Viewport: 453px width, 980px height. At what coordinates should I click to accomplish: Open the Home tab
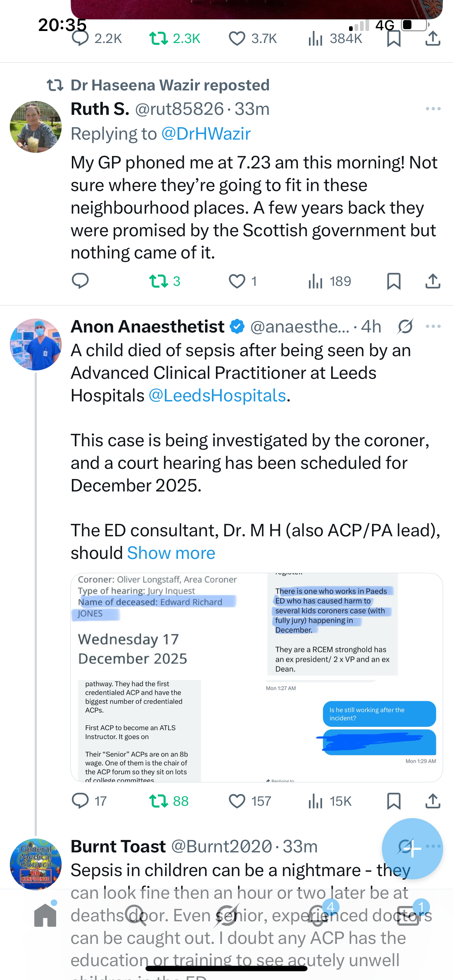(45, 915)
